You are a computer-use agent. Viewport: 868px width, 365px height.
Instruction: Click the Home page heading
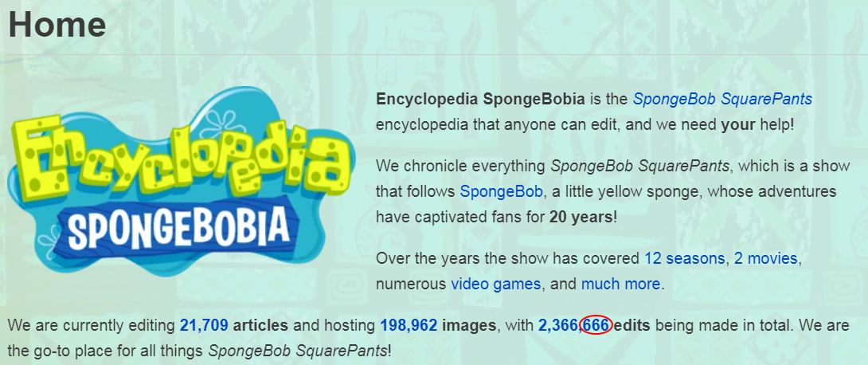click(x=57, y=25)
